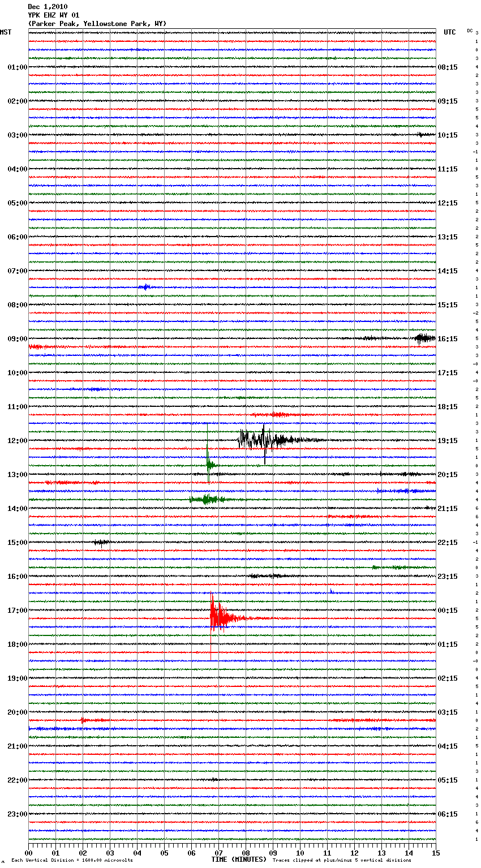Click the MST timezone header

coord(6,32)
